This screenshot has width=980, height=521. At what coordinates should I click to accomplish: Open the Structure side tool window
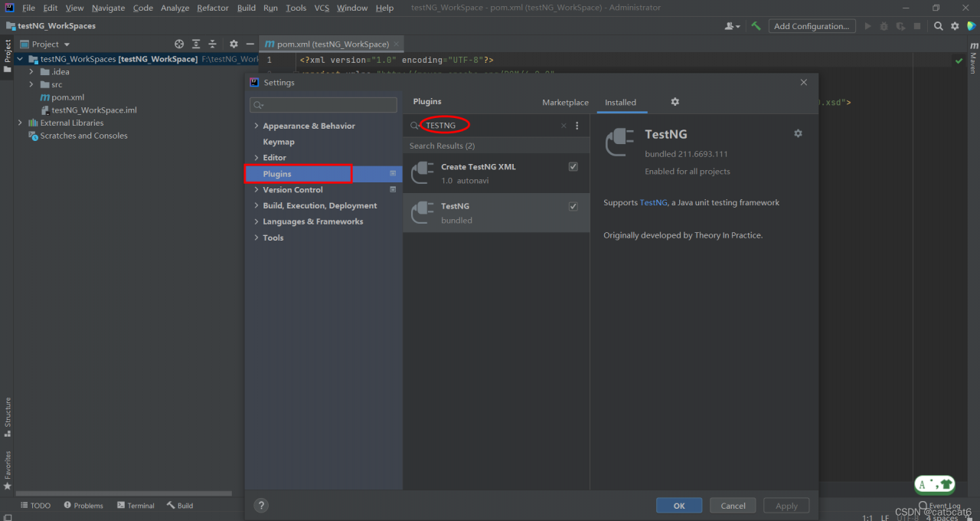pos(7,417)
